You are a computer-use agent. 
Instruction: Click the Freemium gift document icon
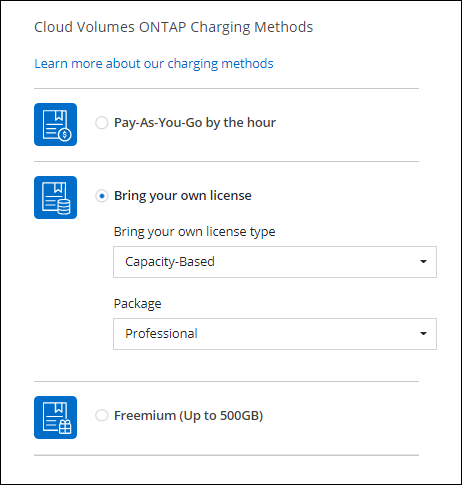click(55, 417)
